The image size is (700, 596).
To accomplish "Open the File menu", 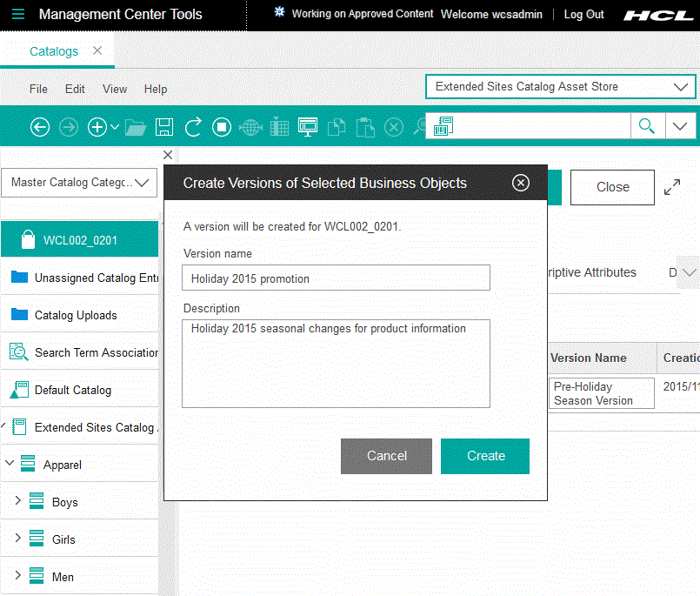I will pos(38,89).
